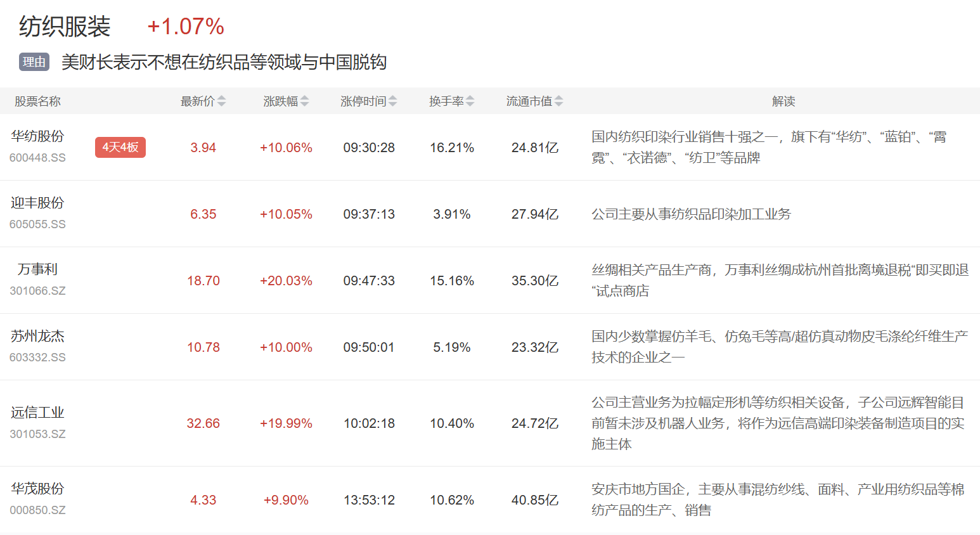This screenshot has width=980, height=535.
Task: Click the 4天4板 badge
Action: (x=120, y=147)
